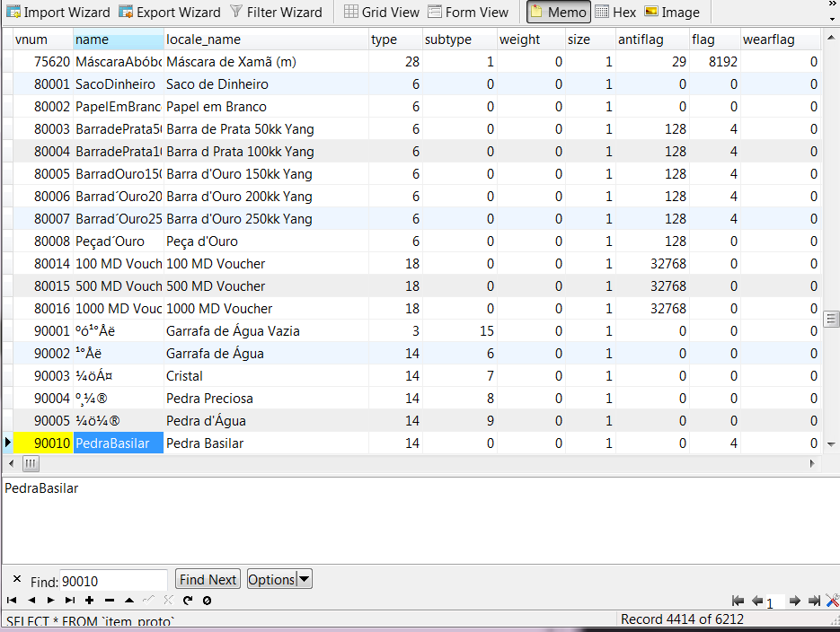Viewport: 840px width, 632px height.
Task: Toggle the Memo viewer pane
Action: pyautogui.click(x=559, y=12)
